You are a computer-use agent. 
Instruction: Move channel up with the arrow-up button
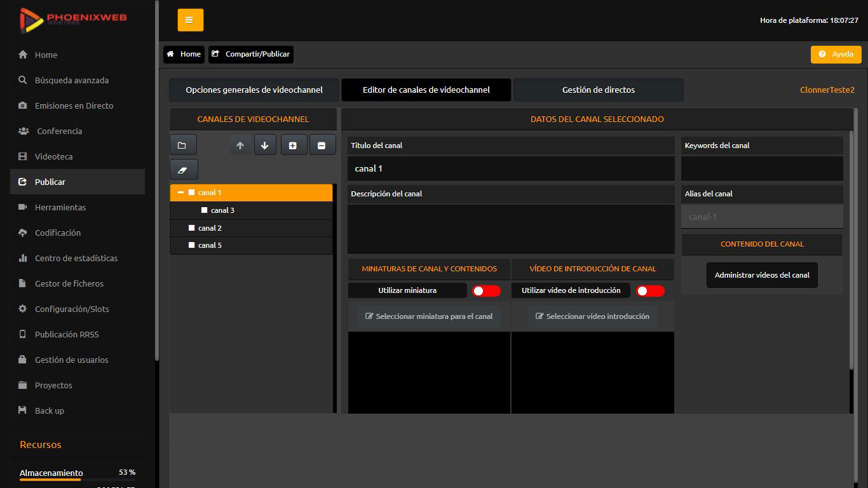pyautogui.click(x=240, y=145)
